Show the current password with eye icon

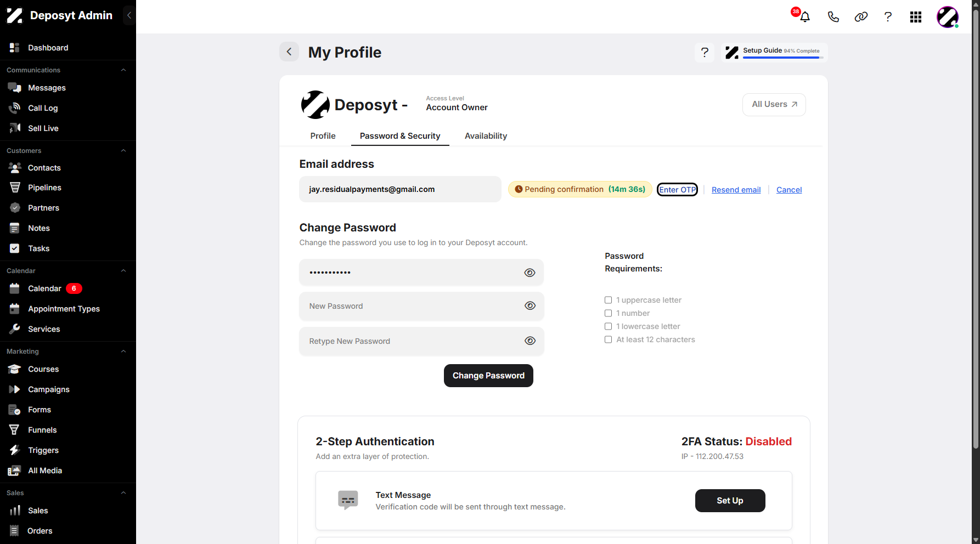pos(530,273)
